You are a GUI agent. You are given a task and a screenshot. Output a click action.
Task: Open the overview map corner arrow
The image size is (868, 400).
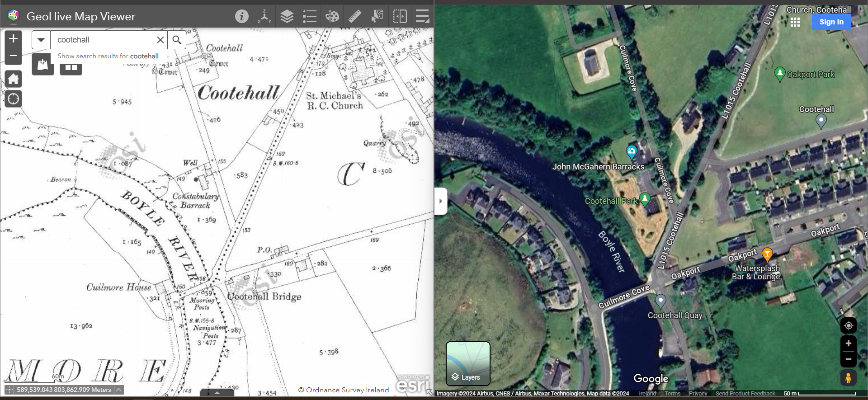pos(429,392)
